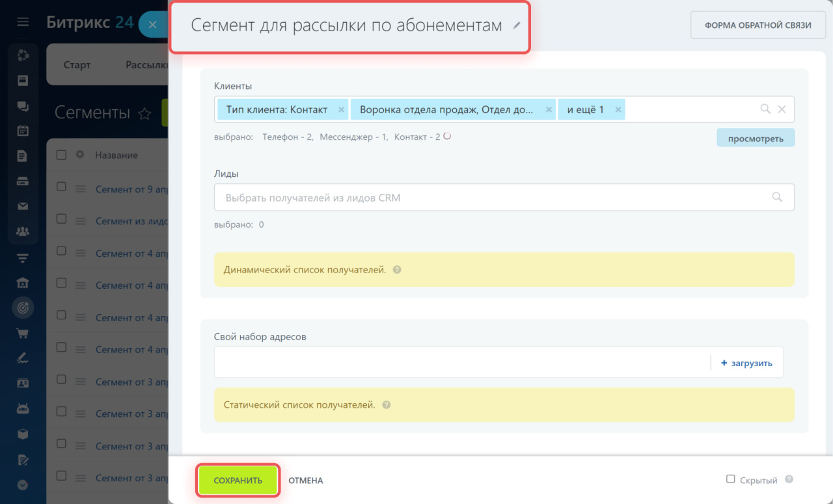The image size is (833, 504).
Task: Open the Workgroups people sidebar icon
Action: click(x=23, y=231)
